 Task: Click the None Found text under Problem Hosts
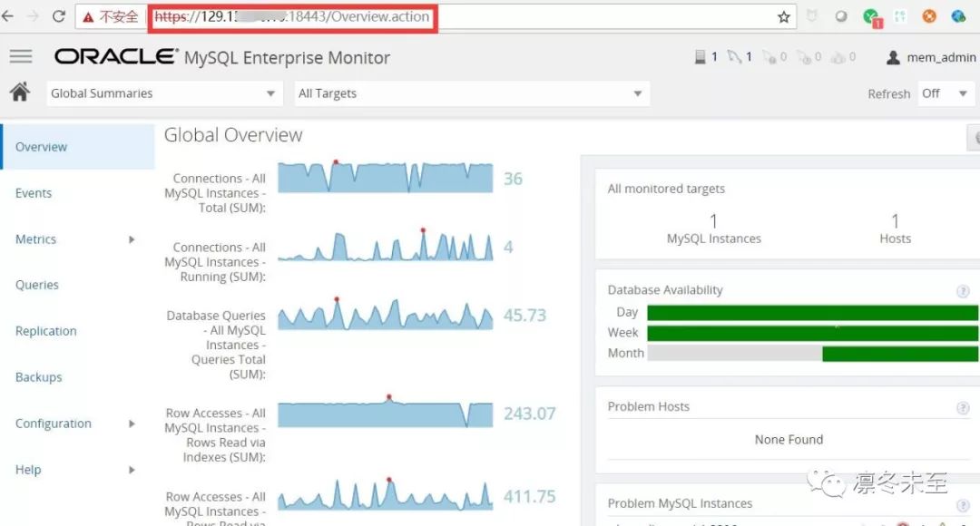(x=789, y=440)
